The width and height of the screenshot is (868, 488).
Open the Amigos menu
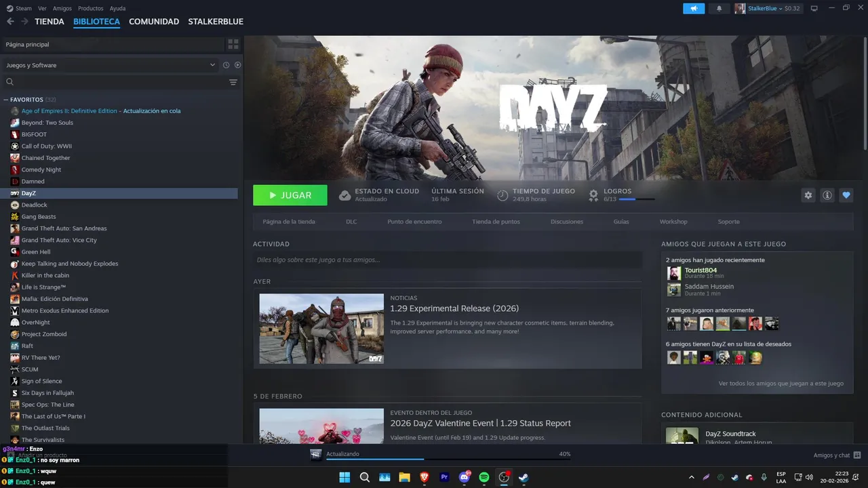62,8
